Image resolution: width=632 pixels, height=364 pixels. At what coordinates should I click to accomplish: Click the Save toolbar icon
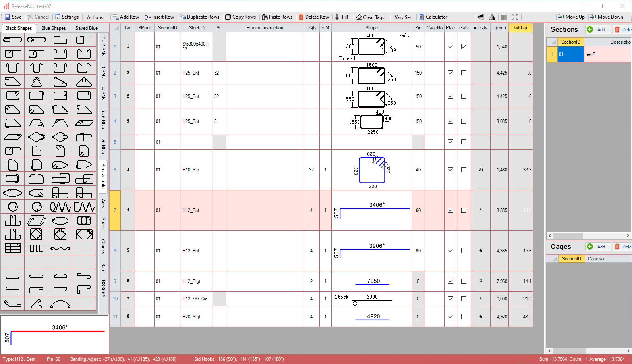coord(8,17)
